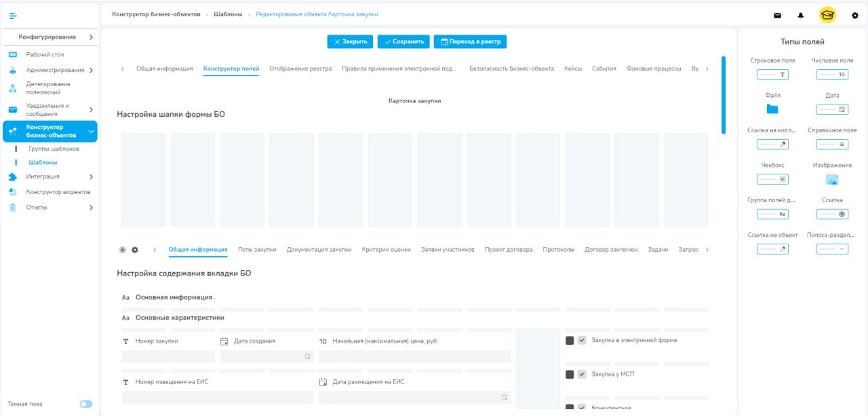Open notifications bell in header

801,15
